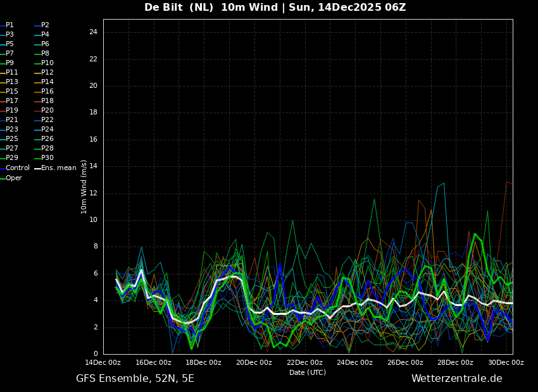Select the Control legend entry
Viewport: 538px width, 392px height.
17,168
